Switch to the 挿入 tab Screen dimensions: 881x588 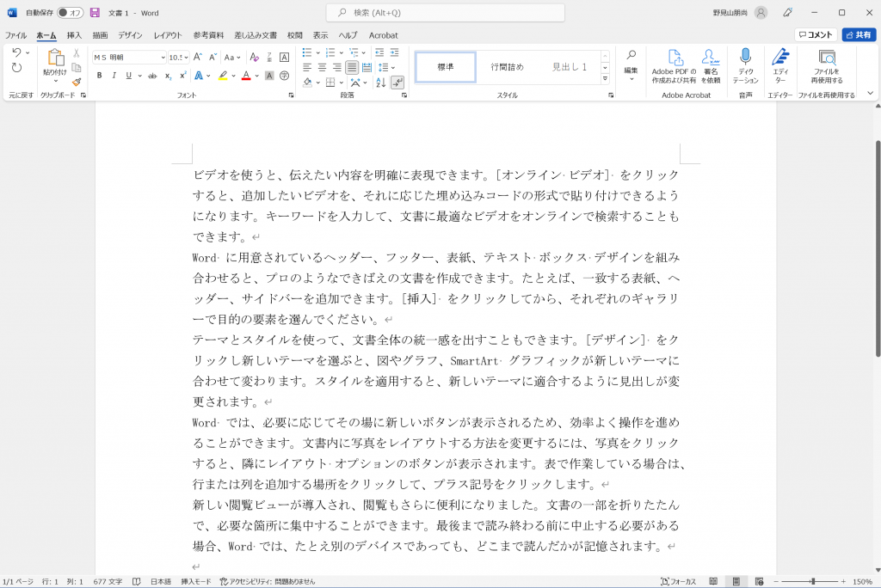(x=74, y=35)
